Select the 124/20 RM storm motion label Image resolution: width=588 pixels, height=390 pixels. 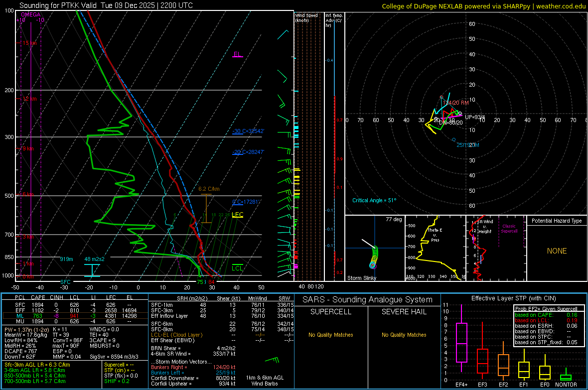455,103
